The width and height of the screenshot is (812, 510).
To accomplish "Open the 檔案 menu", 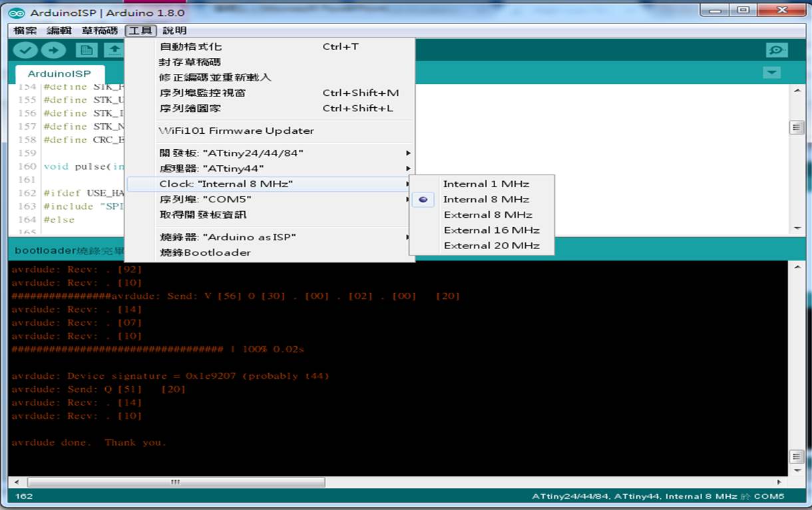I will pos(25,30).
